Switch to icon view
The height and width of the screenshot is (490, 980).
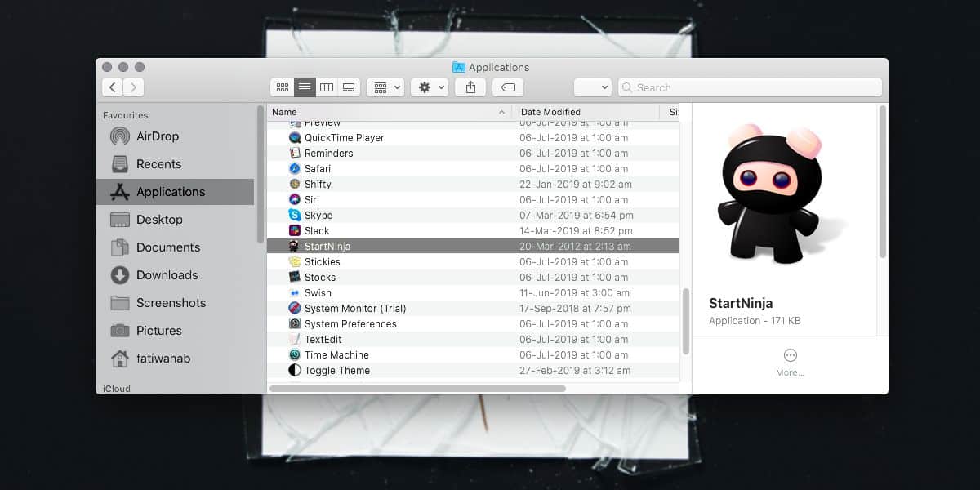283,87
